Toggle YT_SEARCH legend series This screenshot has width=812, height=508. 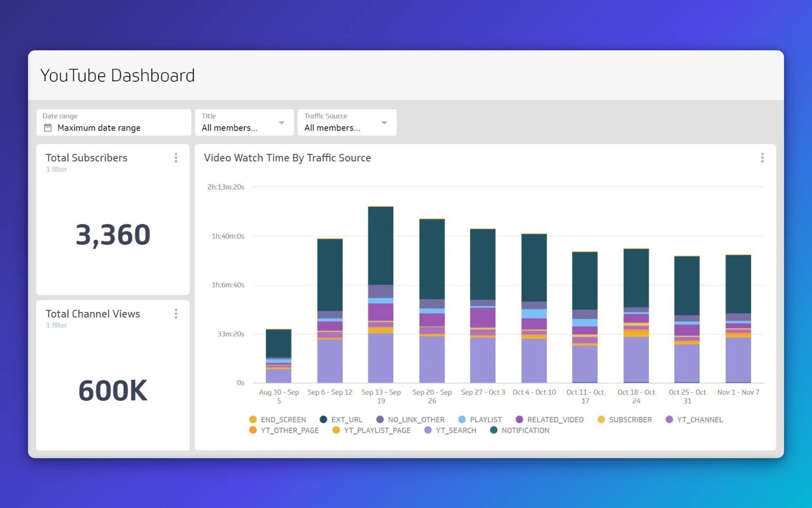[450, 430]
